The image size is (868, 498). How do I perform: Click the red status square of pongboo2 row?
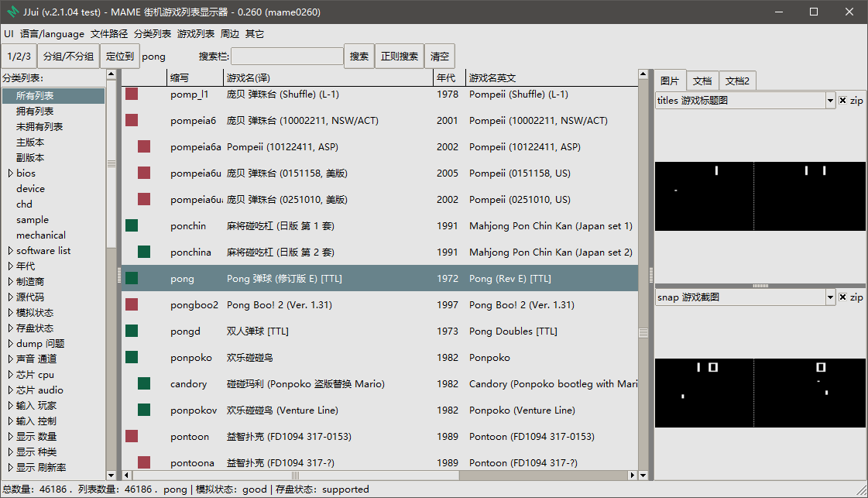click(x=132, y=304)
